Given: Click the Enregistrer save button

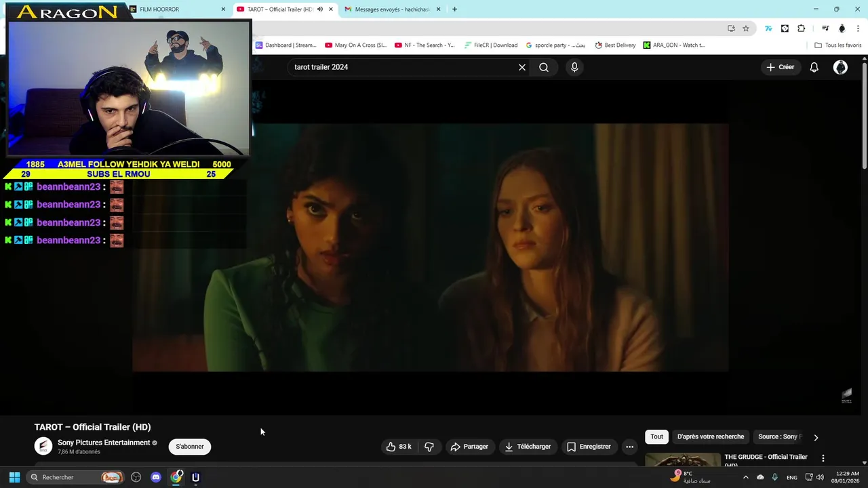Looking at the screenshot, I should [x=589, y=447].
